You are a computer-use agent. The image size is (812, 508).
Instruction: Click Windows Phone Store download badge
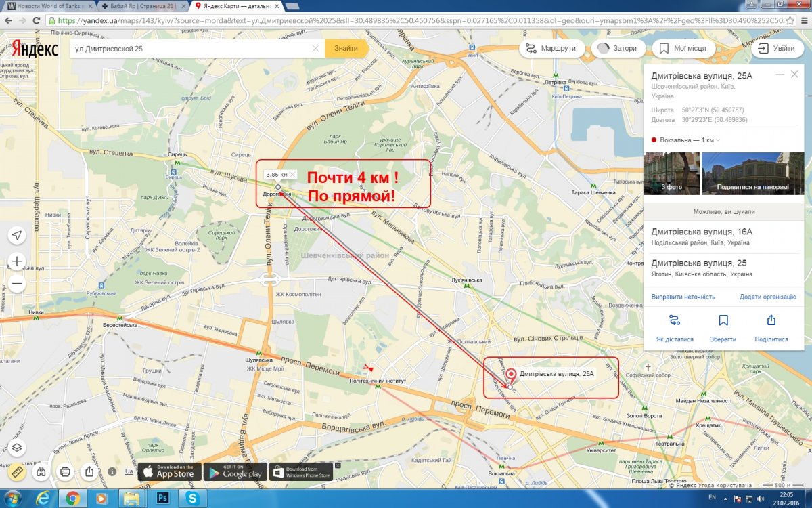(301, 471)
